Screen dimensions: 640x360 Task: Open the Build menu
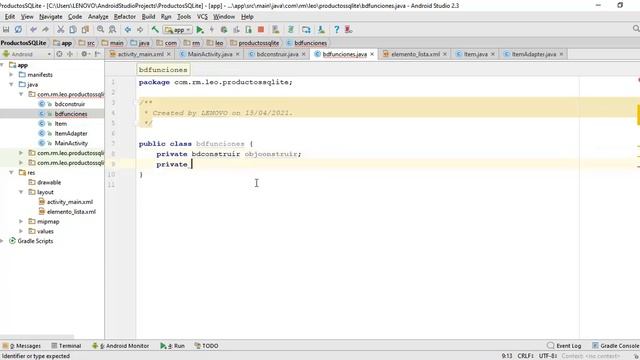click(148, 17)
